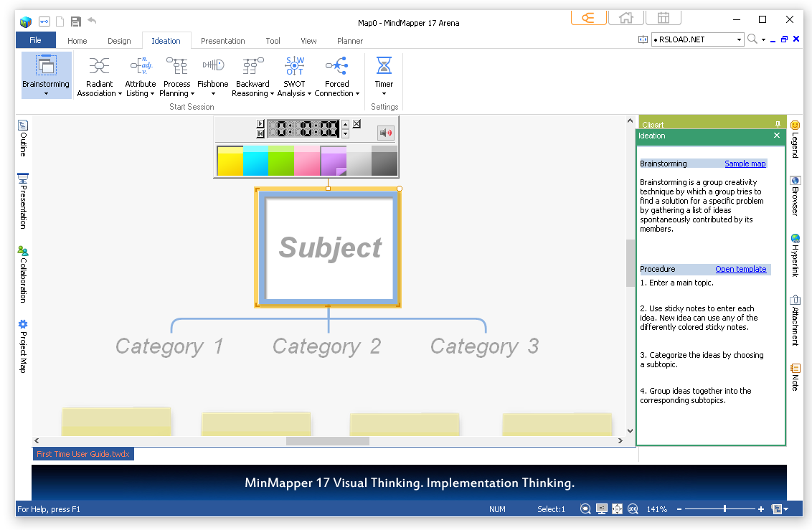
Task: Switch to the Planner ribbon tab
Action: click(x=350, y=41)
